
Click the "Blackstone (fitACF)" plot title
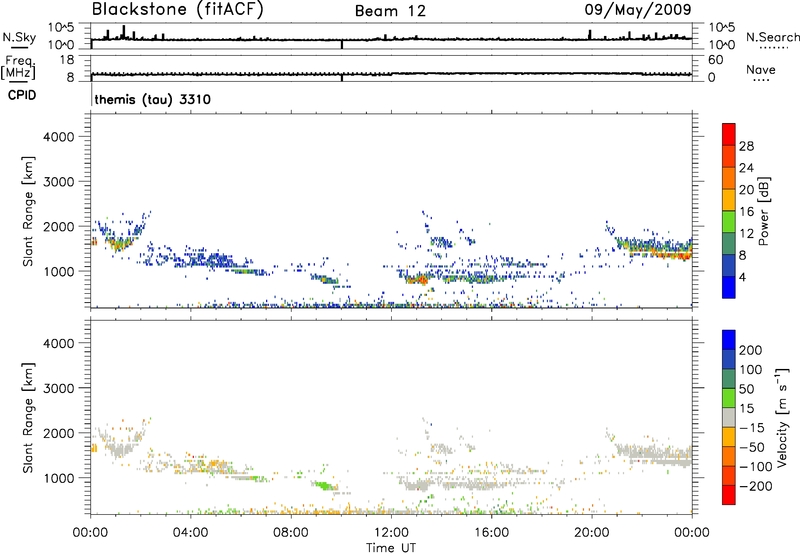(x=177, y=9)
